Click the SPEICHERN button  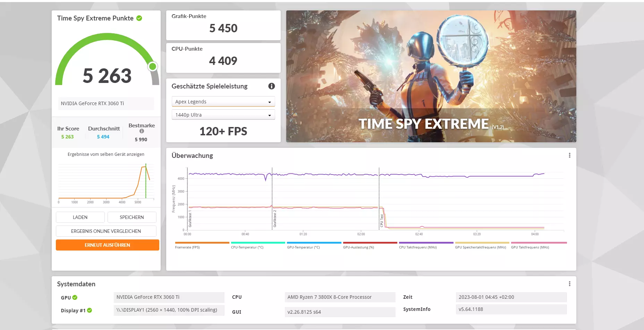(132, 217)
